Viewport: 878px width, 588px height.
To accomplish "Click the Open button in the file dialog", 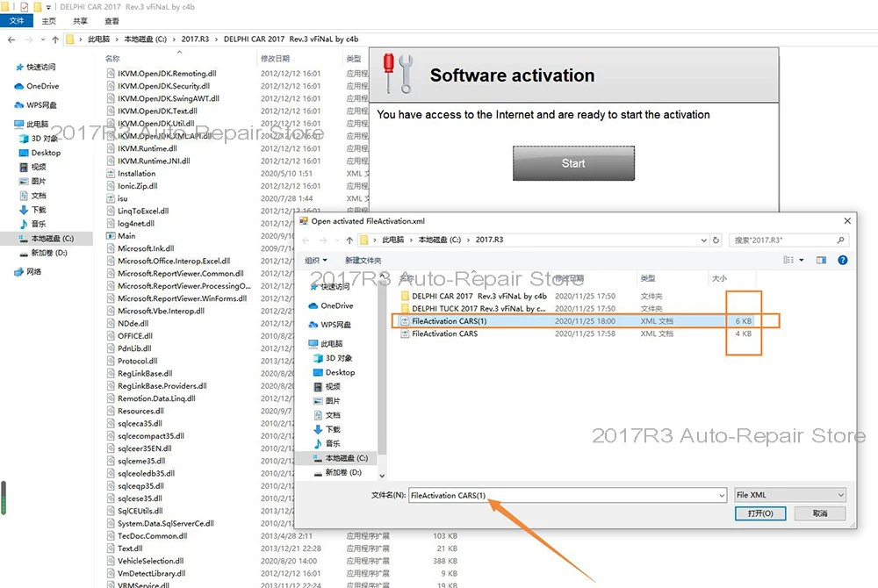I will 759,513.
